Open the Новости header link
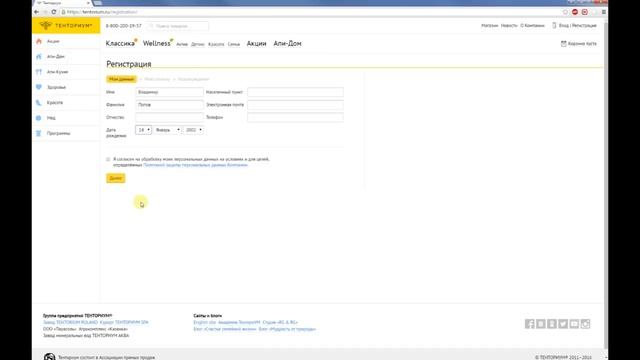640x360 pixels. 509,25
